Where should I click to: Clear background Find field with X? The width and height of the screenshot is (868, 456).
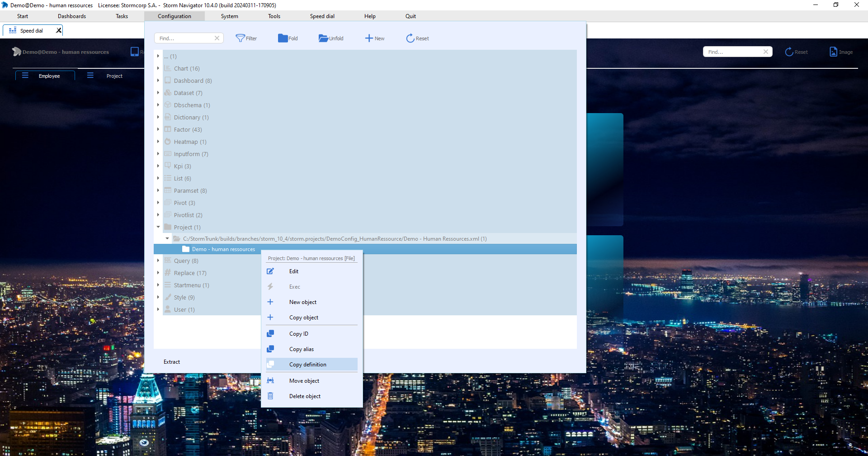(x=766, y=52)
